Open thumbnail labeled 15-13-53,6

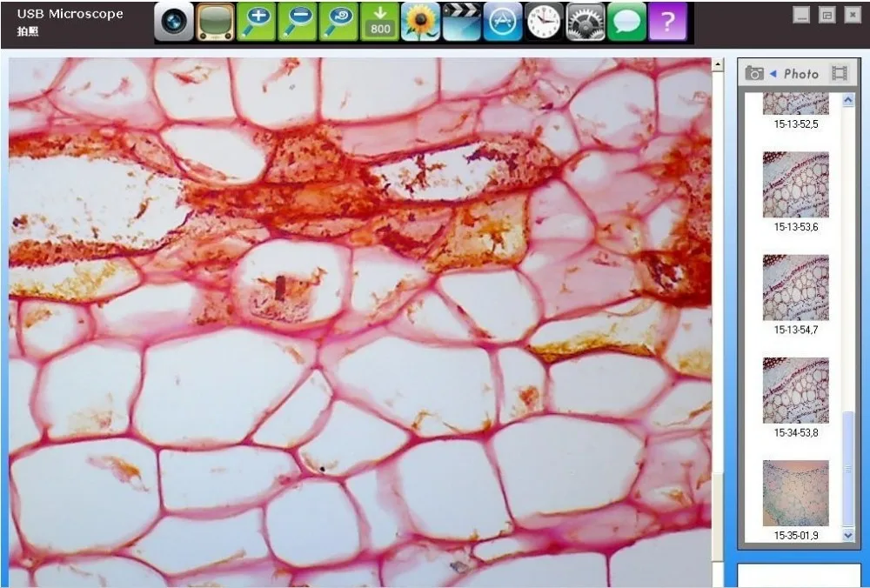[796, 184]
